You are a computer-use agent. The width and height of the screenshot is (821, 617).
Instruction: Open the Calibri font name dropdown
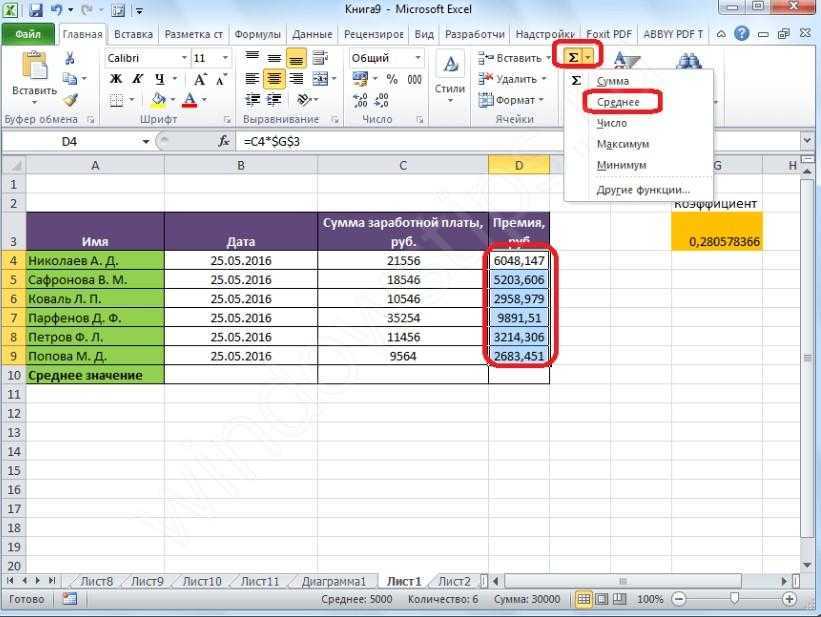click(183, 58)
